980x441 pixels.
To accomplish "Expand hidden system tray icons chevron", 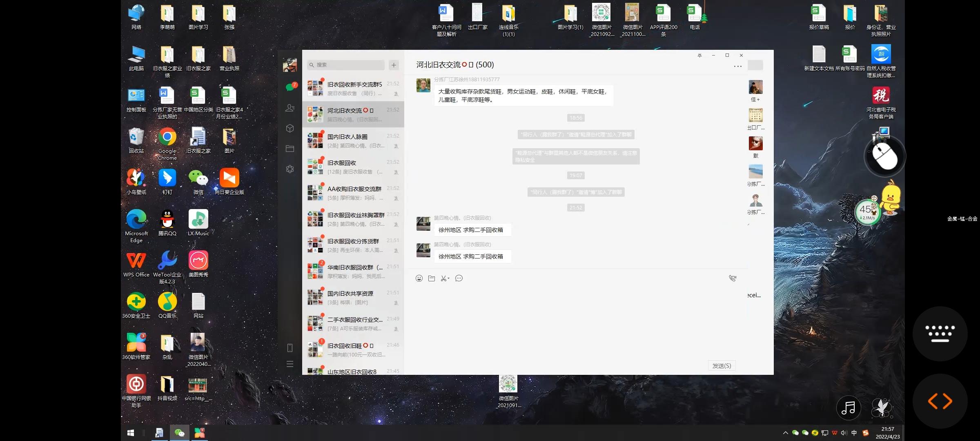I will tap(785, 433).
